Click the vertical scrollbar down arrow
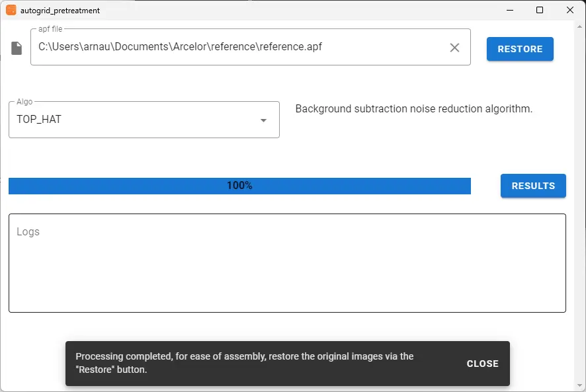The width and height of the screenshot is (586, 392). coord(579,385)
